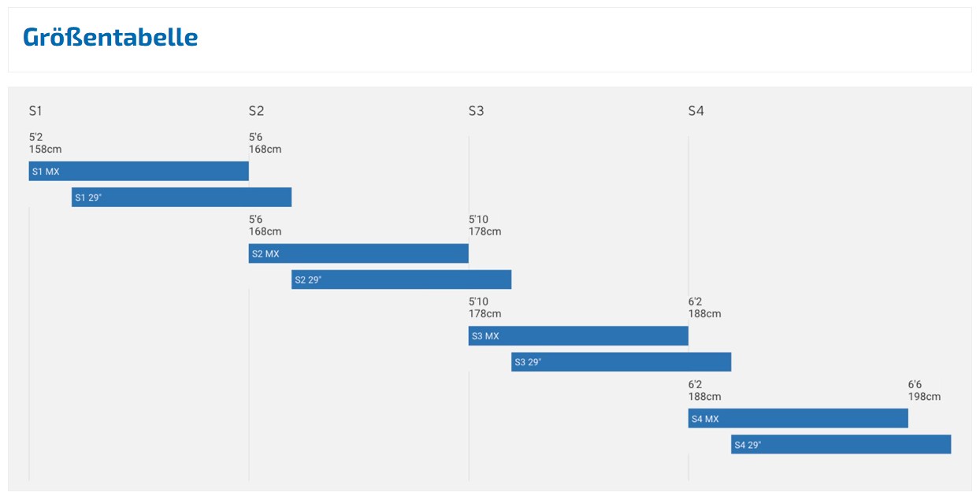Select the S2 column header
The image size is (980, 496).
[256, 111]
